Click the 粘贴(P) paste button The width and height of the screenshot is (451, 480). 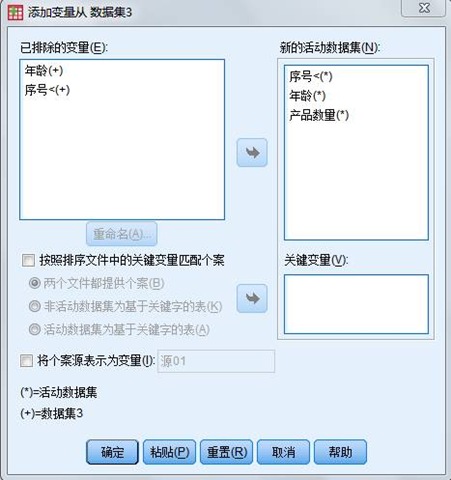pos(169,452)
